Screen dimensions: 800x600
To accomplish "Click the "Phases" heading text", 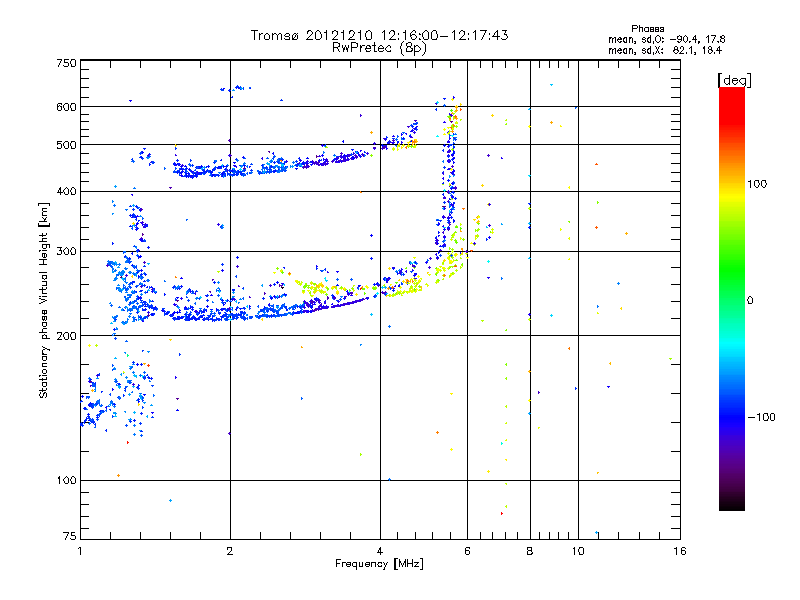I will click(x=647, y=29).
